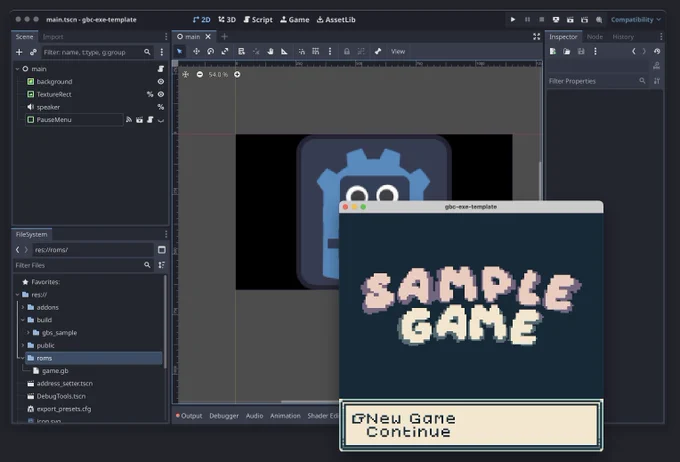Image resolution: width=680 pixels, height=462 pixels.
Task: Select the Rotate tool in toolbar
Action: tap(211, 51)
